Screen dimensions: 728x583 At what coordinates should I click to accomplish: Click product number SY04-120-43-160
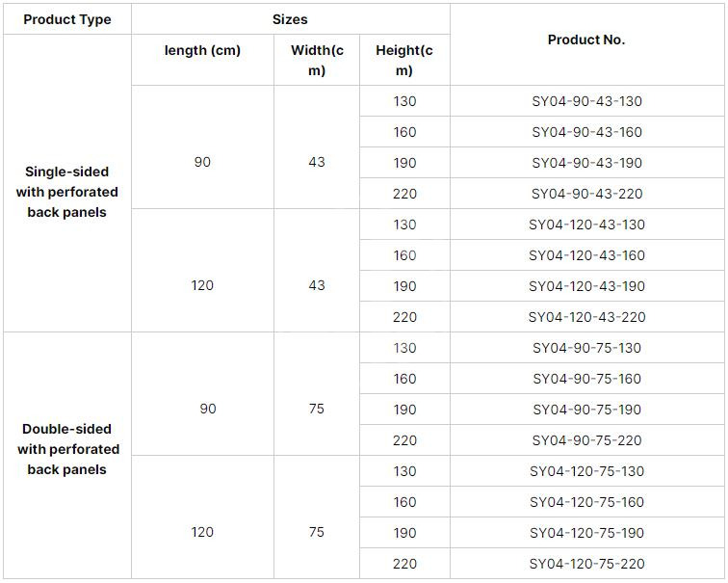pos(586,255)
